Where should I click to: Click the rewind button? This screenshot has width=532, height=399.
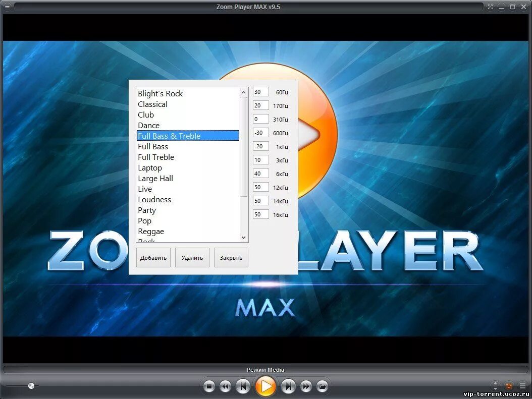coord(225,386)
